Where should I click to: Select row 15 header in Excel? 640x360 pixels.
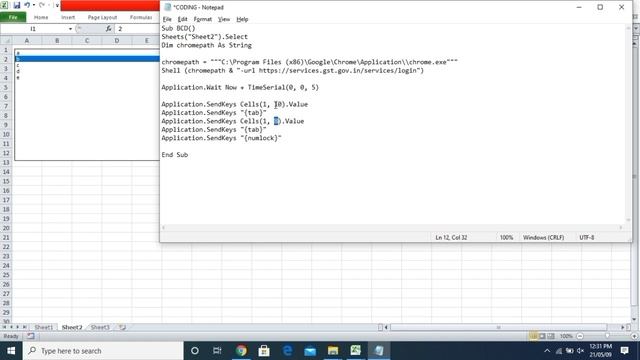coord(6,181)
